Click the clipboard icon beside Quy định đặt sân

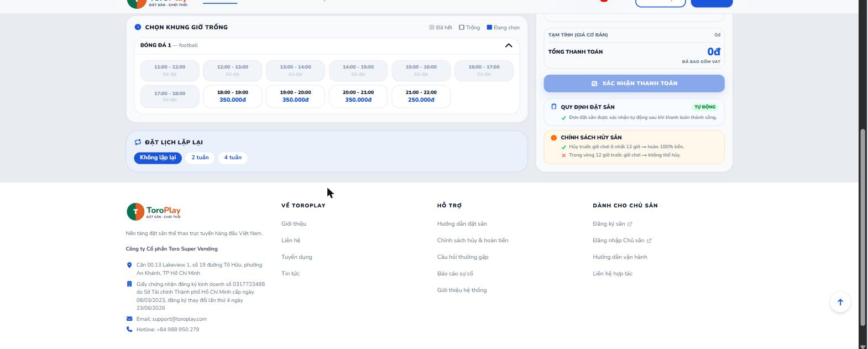point(553,107)
